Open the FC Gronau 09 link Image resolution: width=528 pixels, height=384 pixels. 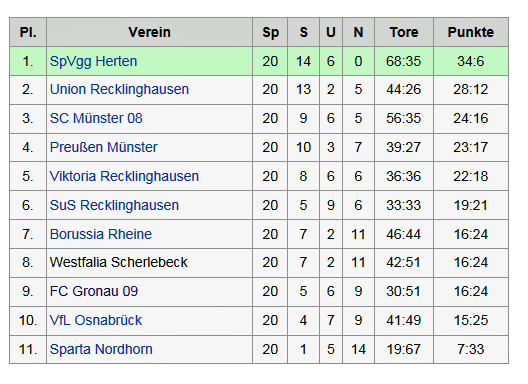pyautogui.click(x=94, y=292)
